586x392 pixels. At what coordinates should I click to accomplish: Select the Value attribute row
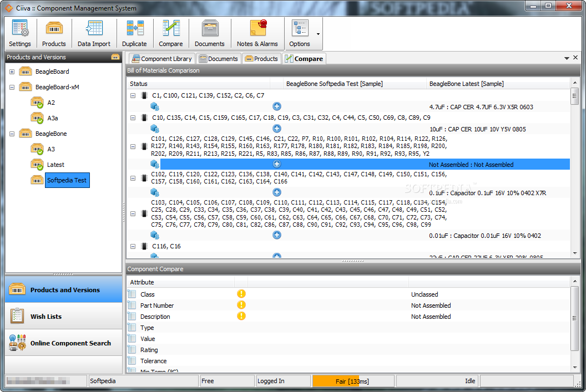pyautogui.click(x=348, y=339)
